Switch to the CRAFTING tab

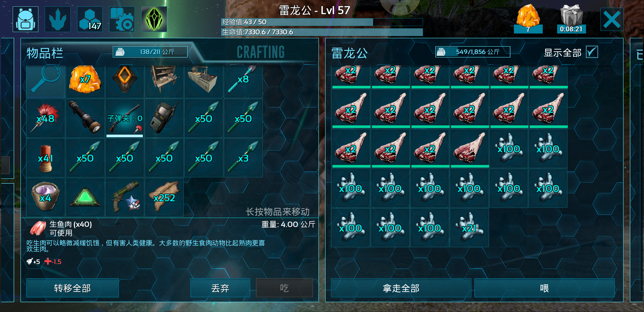pyautogui.click(x=261, y=52)
